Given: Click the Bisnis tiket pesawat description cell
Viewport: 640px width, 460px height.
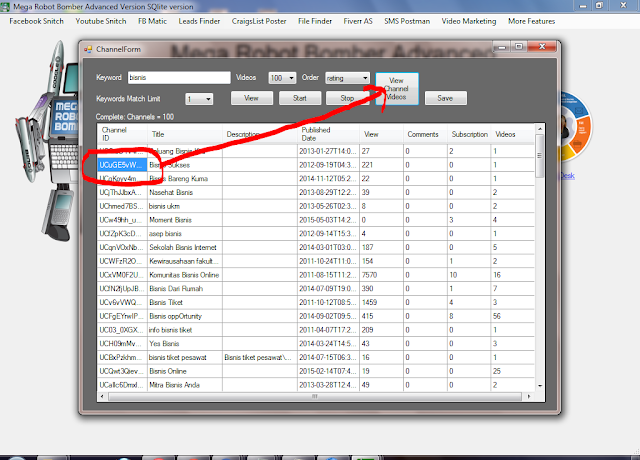Looking at the screenshot, I should tap(260, 358).
